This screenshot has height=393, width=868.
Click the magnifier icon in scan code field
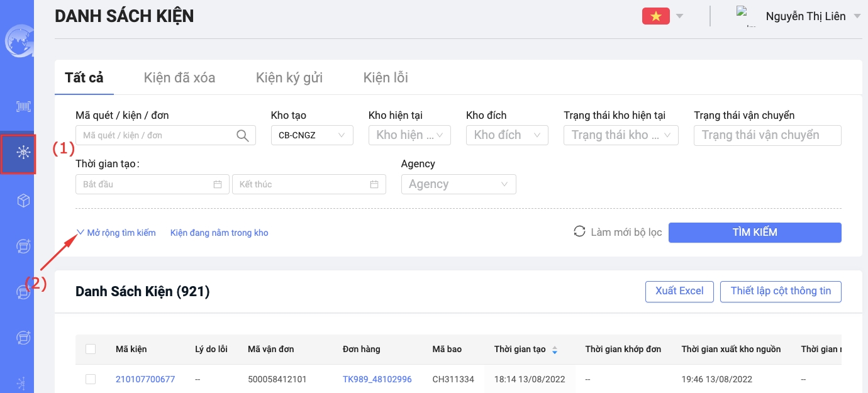pos(242,135)
